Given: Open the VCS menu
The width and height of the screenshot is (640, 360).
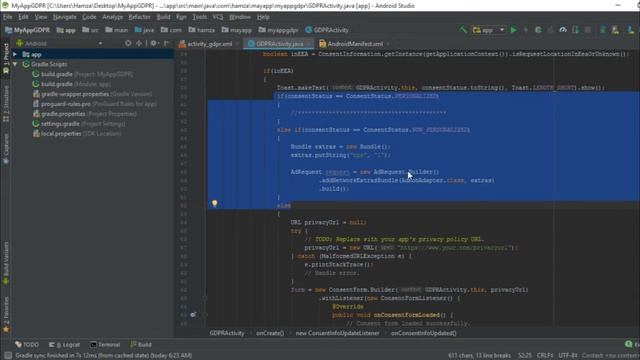Looking at the screenshot, I should pyautogui.click(x=218, y=17).
